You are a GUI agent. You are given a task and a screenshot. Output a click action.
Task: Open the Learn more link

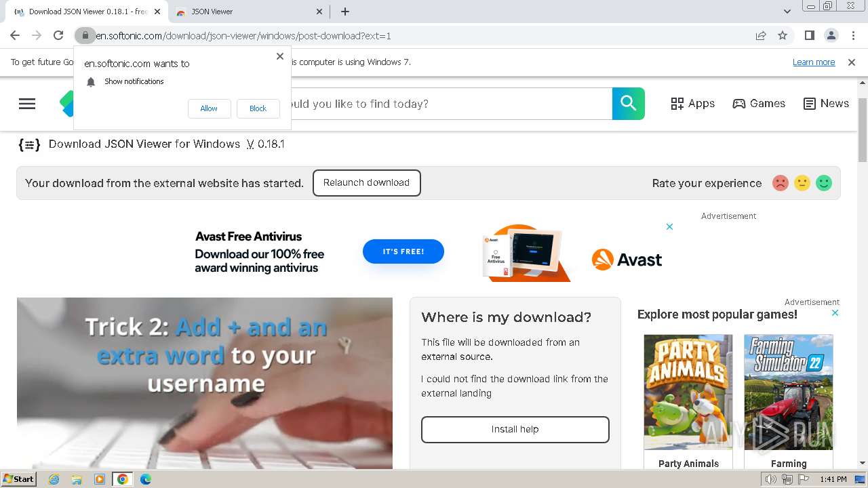[x=814, y=62]
